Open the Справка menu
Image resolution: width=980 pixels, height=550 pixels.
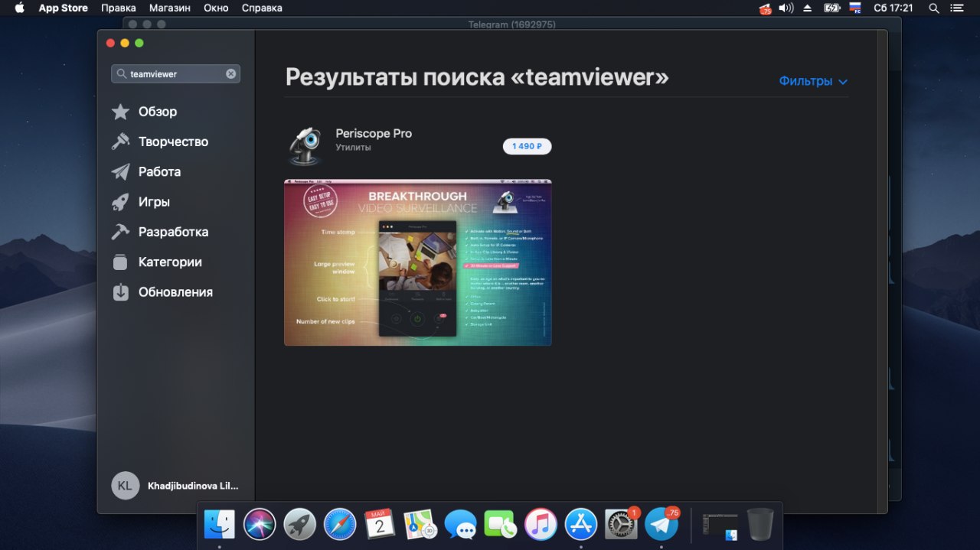[x=262, y=8]
